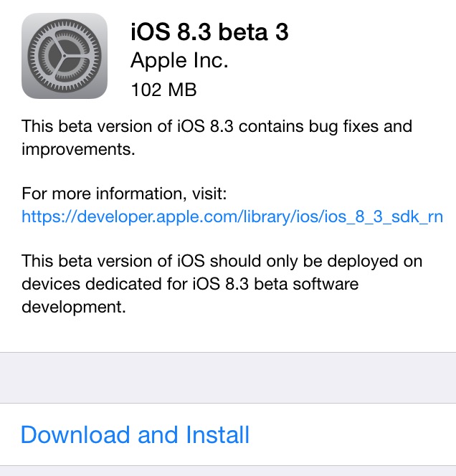This screenshot has height=476, width=456.
Task: Tap the "Download and Install" button
Action: click(x=135, y=434)
